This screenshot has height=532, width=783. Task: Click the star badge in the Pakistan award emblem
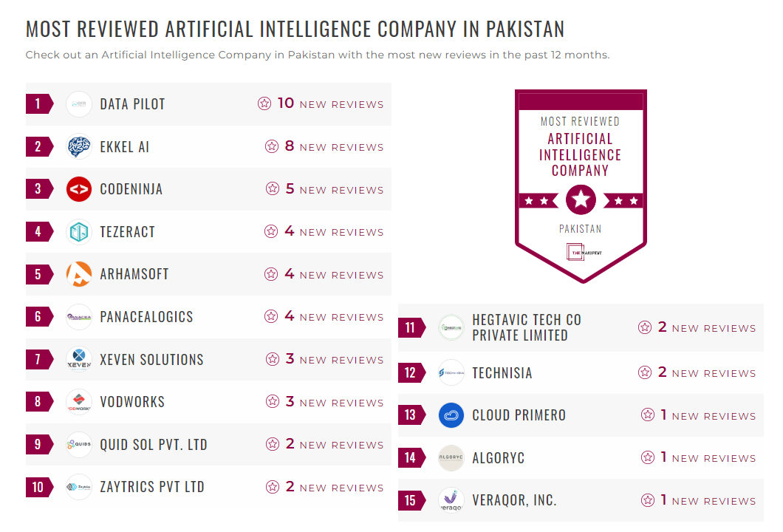point(581,199)
